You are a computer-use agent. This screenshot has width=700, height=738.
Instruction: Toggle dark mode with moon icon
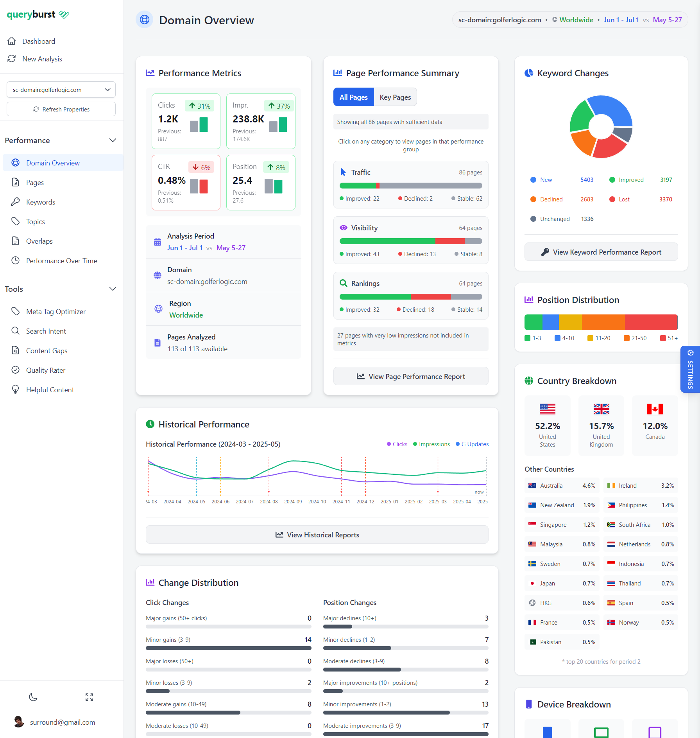click(33, 697)
